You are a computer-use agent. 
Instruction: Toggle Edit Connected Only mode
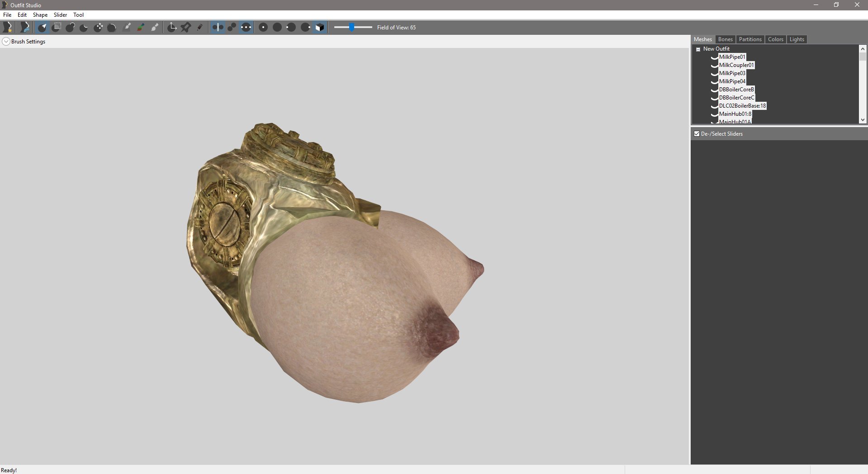[232, 27]
